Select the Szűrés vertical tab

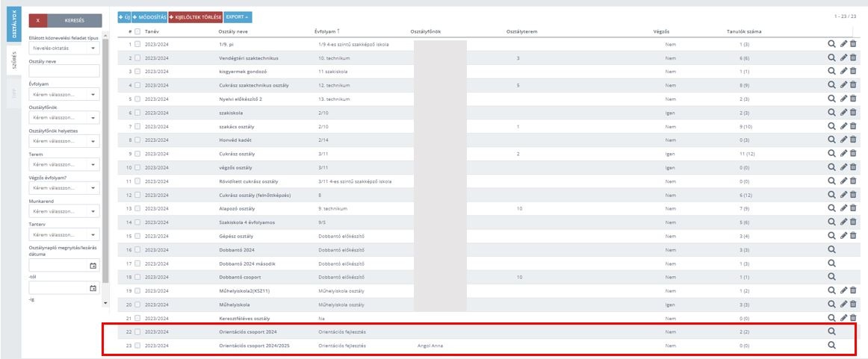pyautogui.click(x=14, y=61)
